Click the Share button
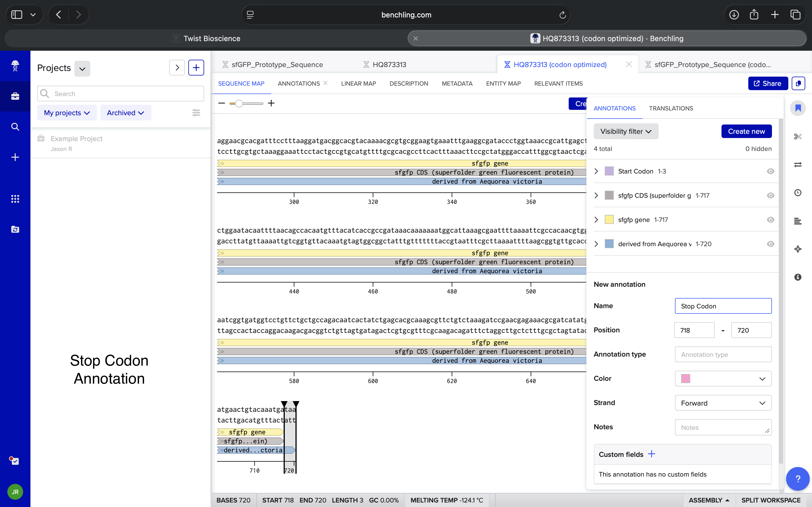812x507 pixels. [768, 83]
